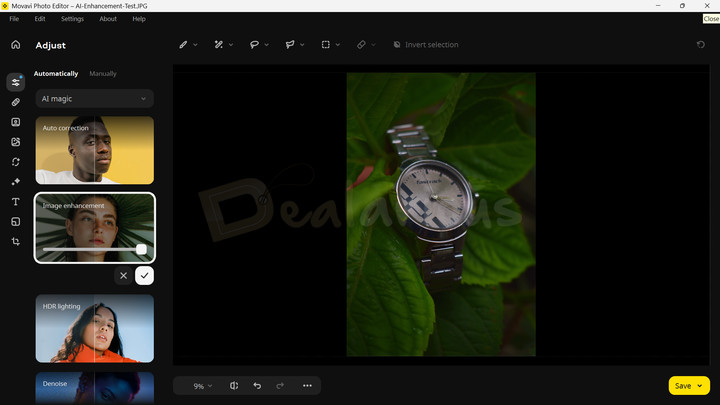Switch to the Automatically tab

56,73
